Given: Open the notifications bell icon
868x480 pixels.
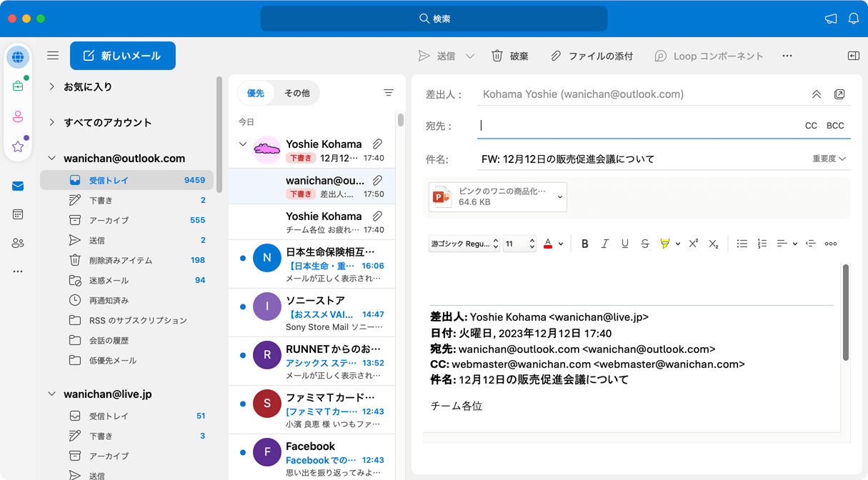Looking at the screenshot, I should 854,19.
